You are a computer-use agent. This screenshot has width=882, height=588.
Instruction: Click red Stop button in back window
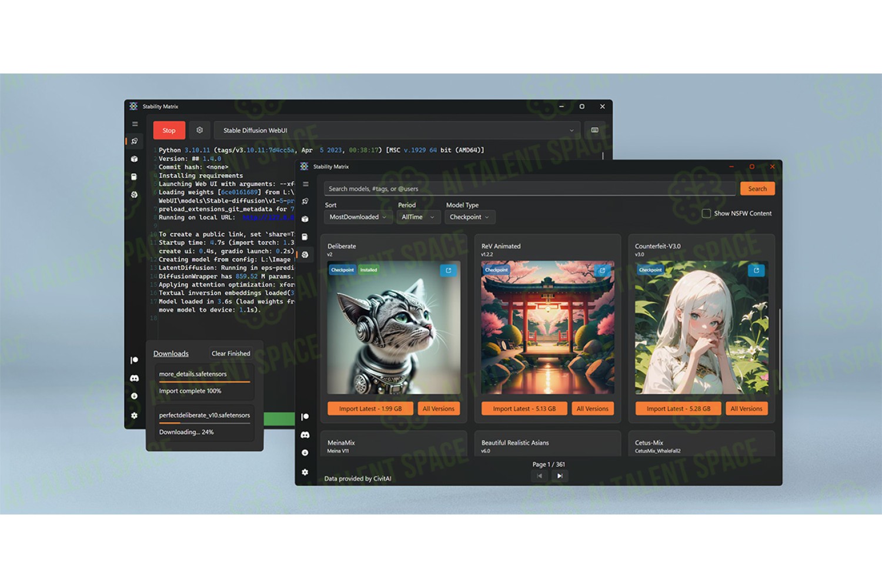[x=169, y=130]
